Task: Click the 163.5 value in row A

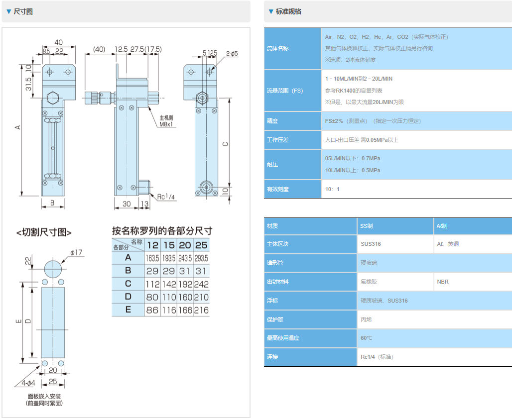Action: [x=152, y=258]
